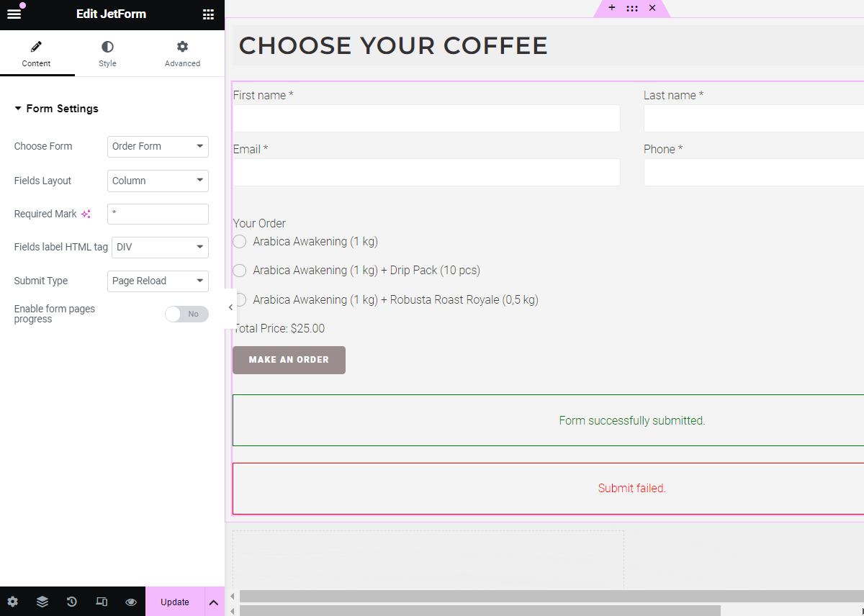This screenshot has width=864, height=616.
Task: Switch to the Advanced tab
Action: (181, 53)
